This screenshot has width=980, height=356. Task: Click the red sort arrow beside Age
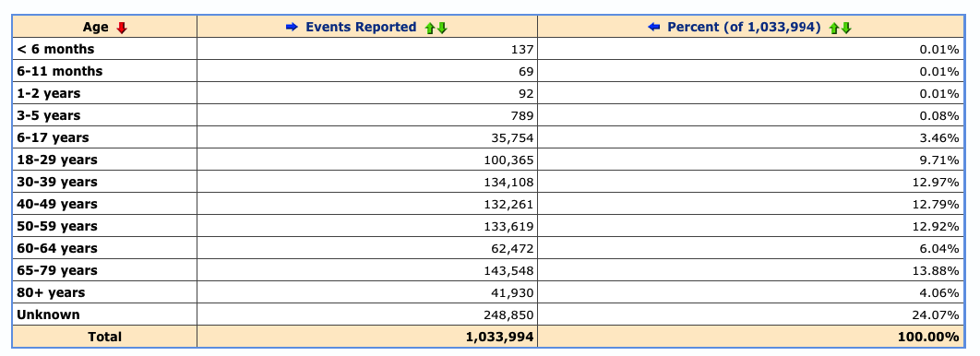[122, 28]
